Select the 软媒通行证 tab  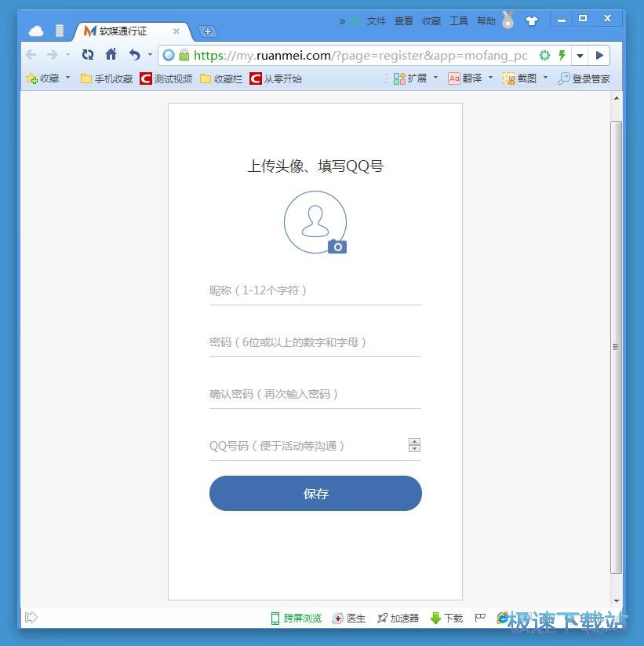pyautogui.click(x=131, y=31)
